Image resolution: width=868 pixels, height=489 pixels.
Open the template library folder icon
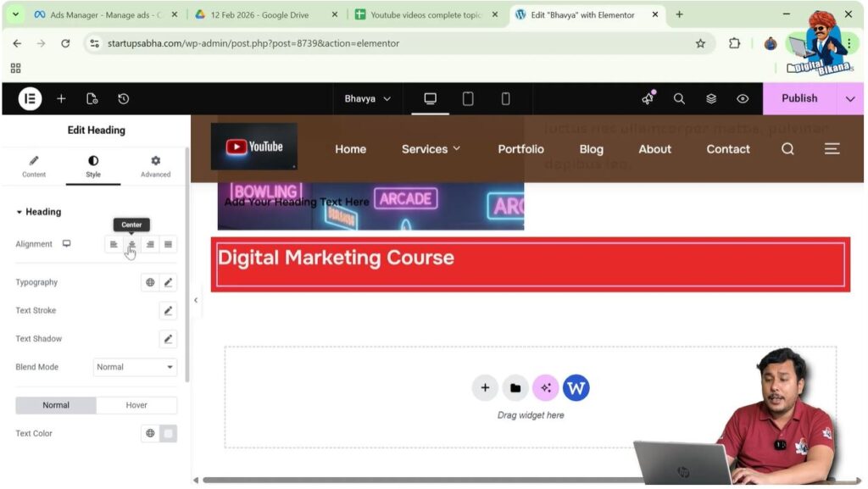pos(515,388)
